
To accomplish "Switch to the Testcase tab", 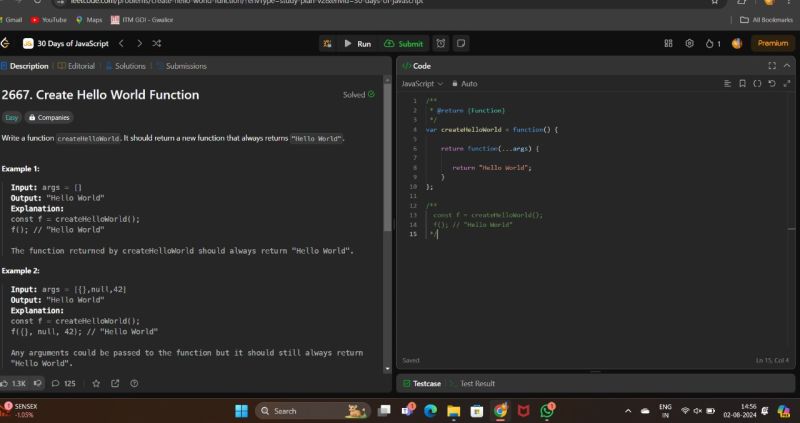I will (422, 383).
